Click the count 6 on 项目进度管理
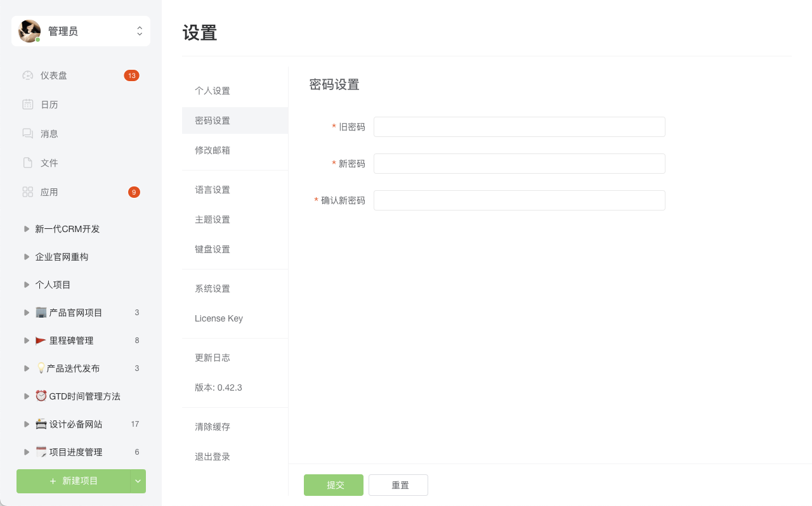The width and height of the screenshot is (812, 506). point(137,452)
